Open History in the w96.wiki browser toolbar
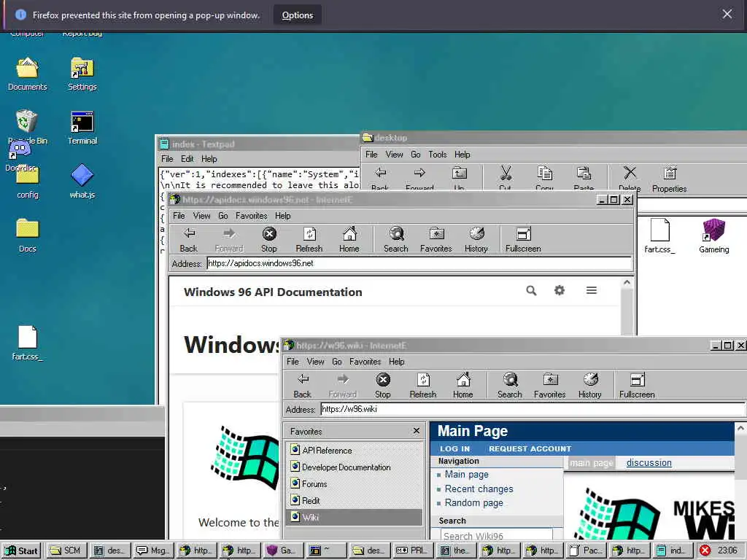Image resolution: width=747 pixels, height=560 pixels. coord(589,385)
